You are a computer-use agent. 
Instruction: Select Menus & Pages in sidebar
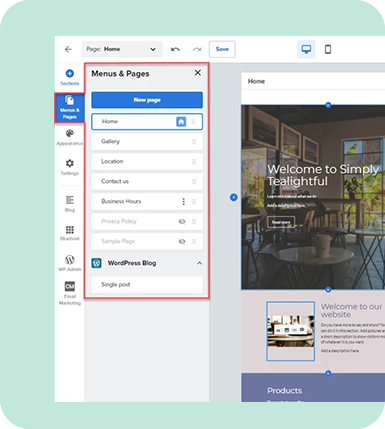[70, 108]
